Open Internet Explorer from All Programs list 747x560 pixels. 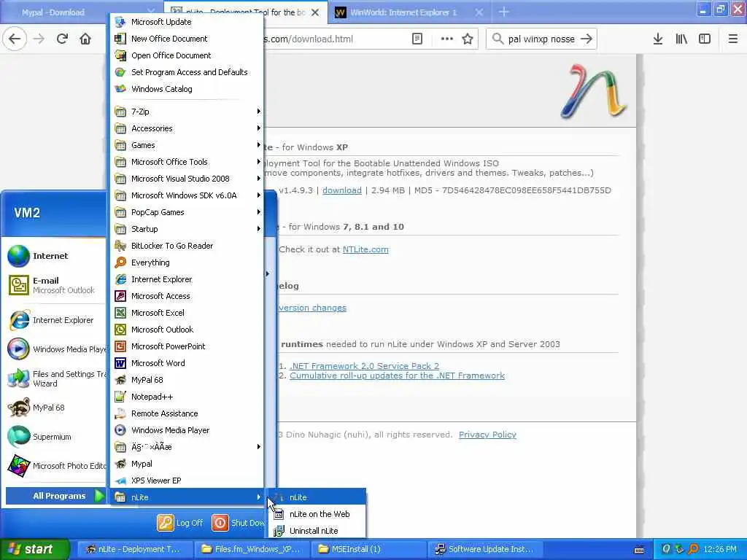187,279
